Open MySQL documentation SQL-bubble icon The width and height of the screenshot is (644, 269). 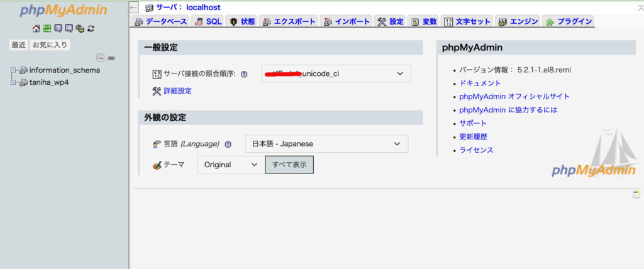coord(69,28)
